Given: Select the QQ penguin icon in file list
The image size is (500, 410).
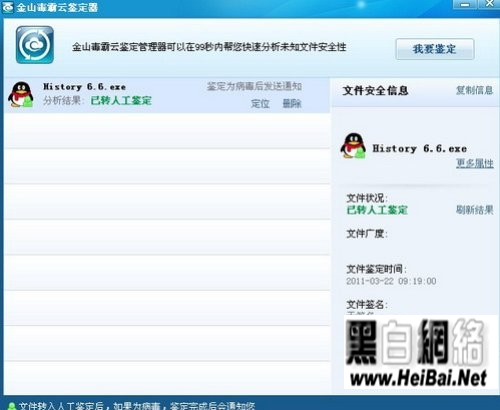Looking at the screenshot, I should click(21, 95).
